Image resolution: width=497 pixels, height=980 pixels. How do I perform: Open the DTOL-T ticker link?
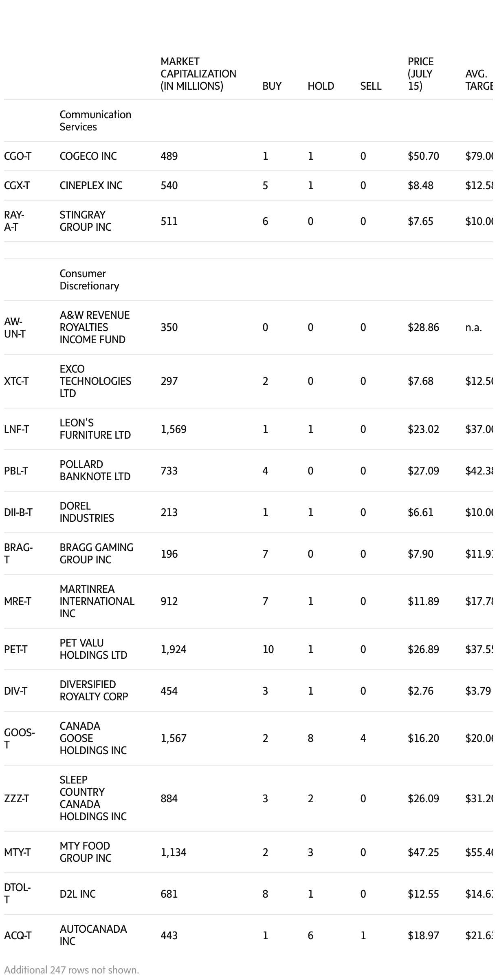tap(17, 894)
